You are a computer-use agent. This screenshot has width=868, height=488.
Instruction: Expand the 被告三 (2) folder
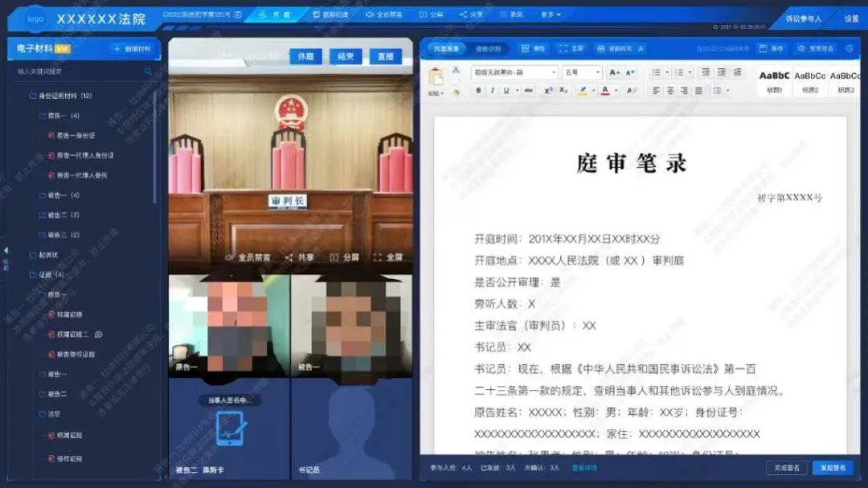point(59,235)
